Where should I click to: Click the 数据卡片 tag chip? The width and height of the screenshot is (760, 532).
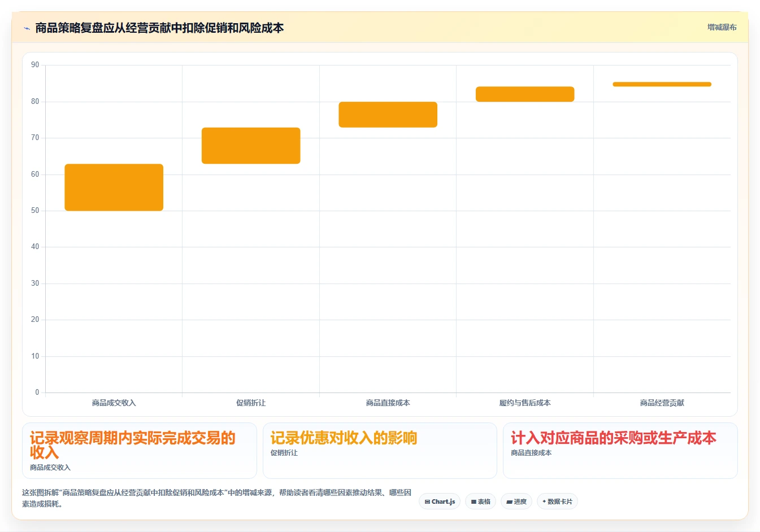click(557, 502)
